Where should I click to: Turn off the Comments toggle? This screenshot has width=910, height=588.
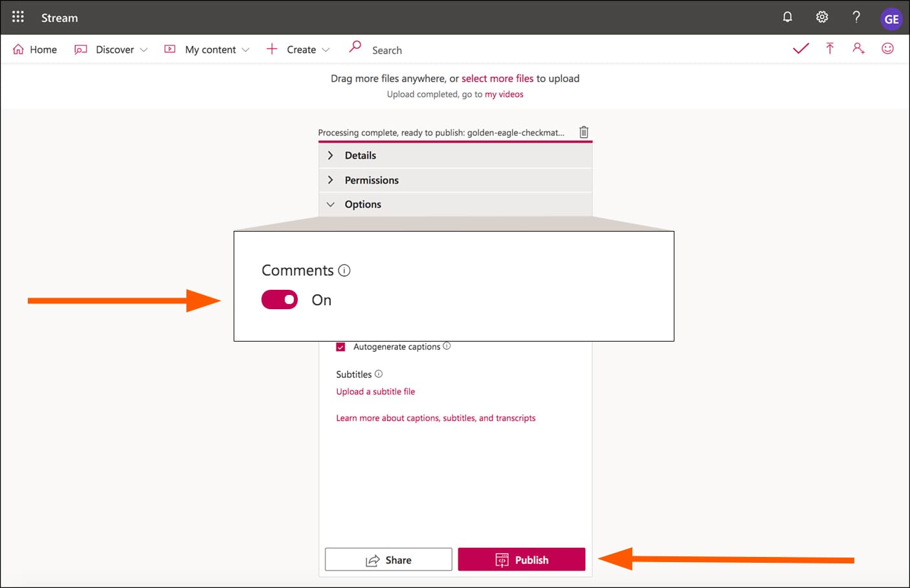tap(280, 299)
